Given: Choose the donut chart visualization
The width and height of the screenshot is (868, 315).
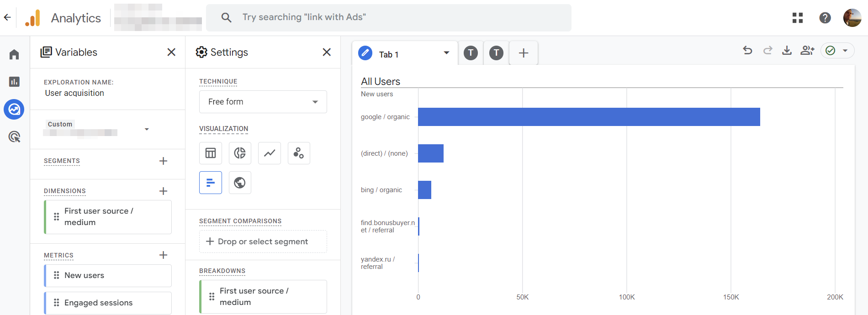Looking at the screenshot, I should [x=240, y=153].
